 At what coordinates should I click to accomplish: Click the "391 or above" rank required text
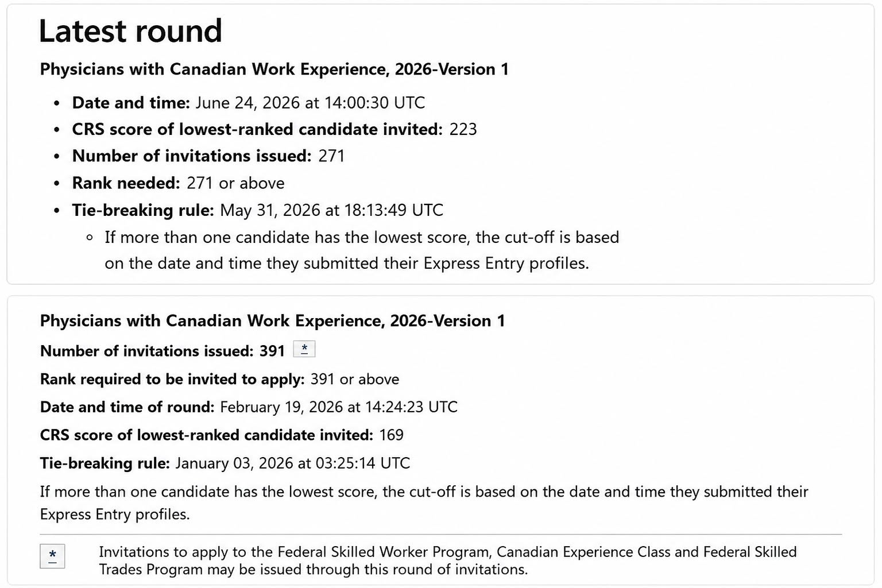354,380
